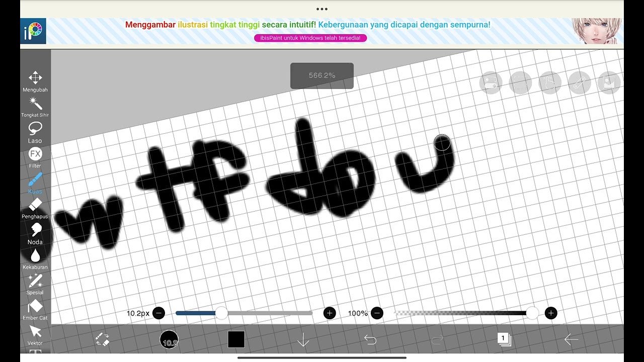This screenshot has width=644, height=362.
Task: Click the anime character ad image
Action: [x=597, y=31]
